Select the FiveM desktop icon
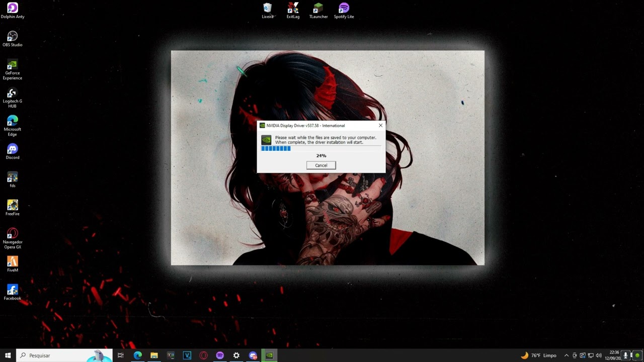This screenshot has height=362, width=644. 13,264
